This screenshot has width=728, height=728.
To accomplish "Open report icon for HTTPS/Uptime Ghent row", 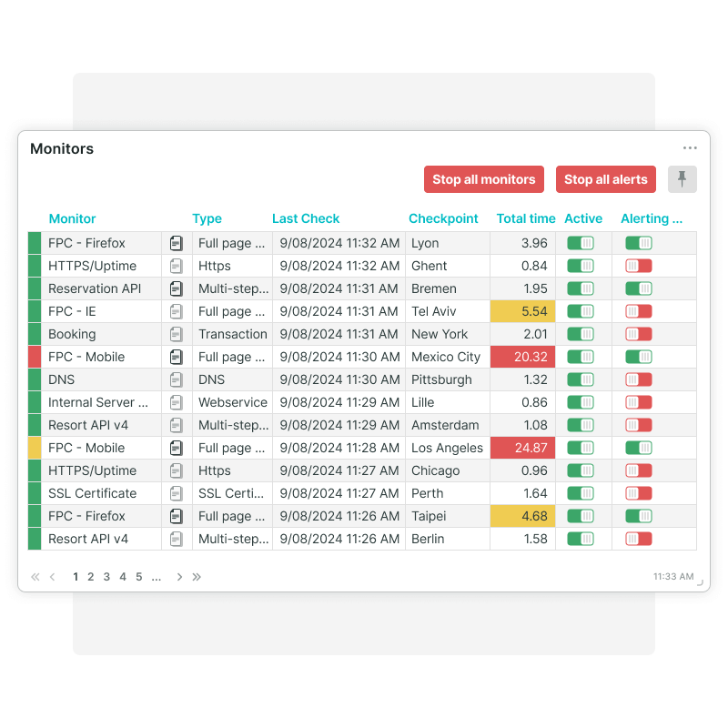I will 177,266.
